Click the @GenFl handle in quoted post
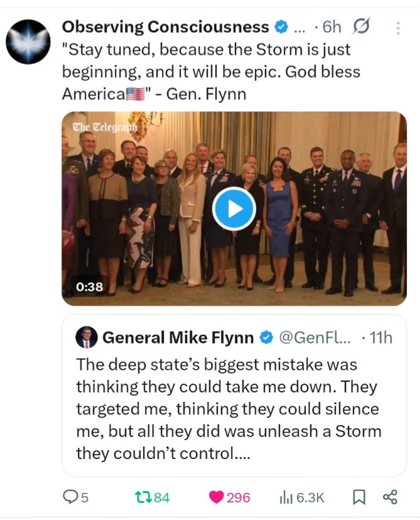This screenshot has width=420, height=520. [x=315, y=338]
